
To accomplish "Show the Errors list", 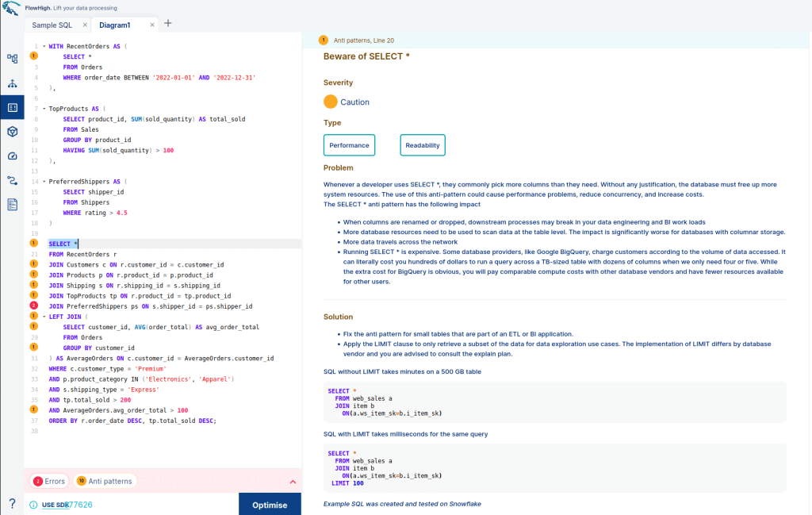I will (49, 482).
